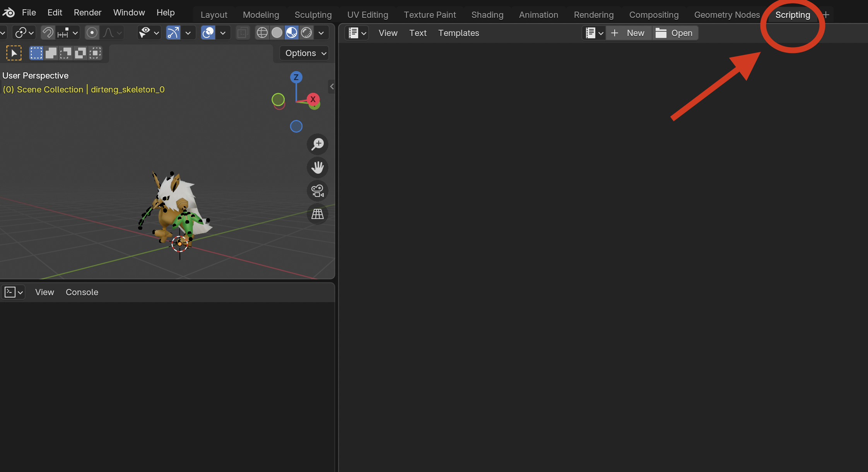Screen dimensions: 868x472
Task: Click the Z axis on navigation gizmo
Action: [296, 77]
